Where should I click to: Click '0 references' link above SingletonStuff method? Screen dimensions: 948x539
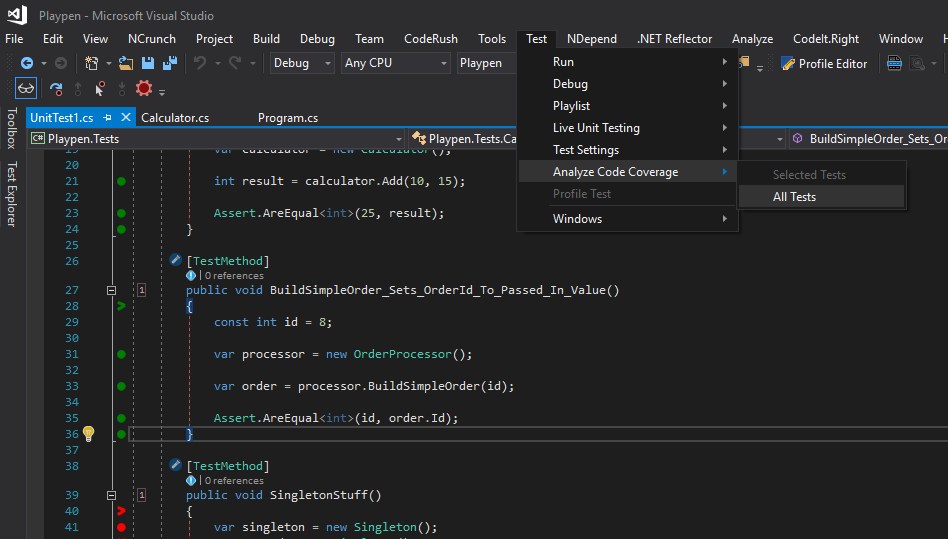(x=234, y=480)
